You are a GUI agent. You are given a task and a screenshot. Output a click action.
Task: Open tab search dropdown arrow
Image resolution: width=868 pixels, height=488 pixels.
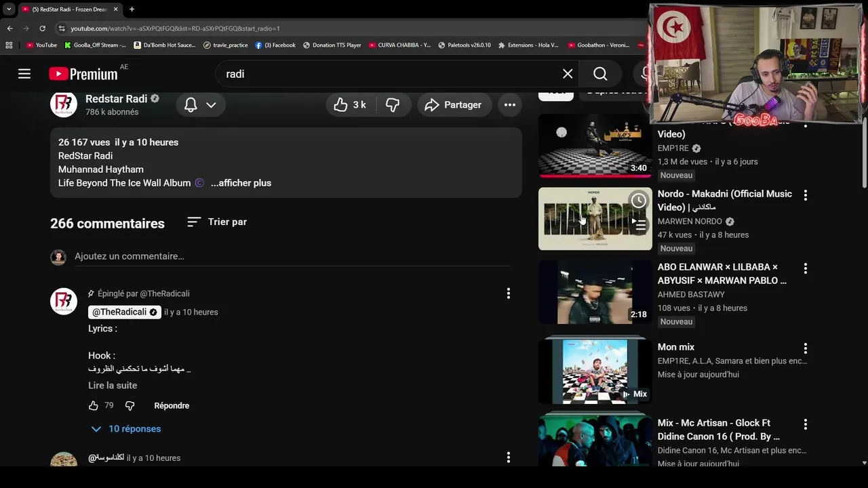9,9
